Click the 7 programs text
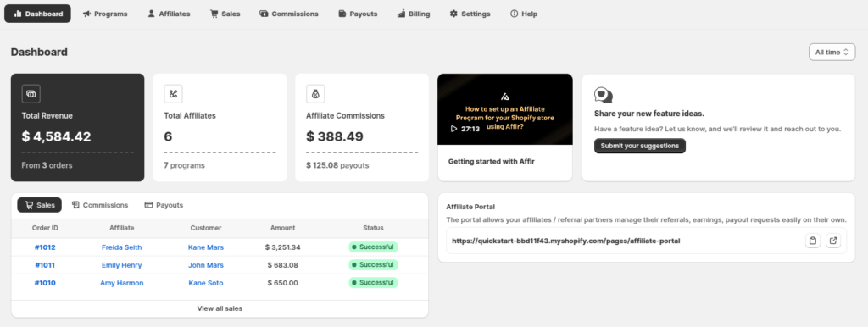This screenshot has height=327, width=868. coord(184,165)
